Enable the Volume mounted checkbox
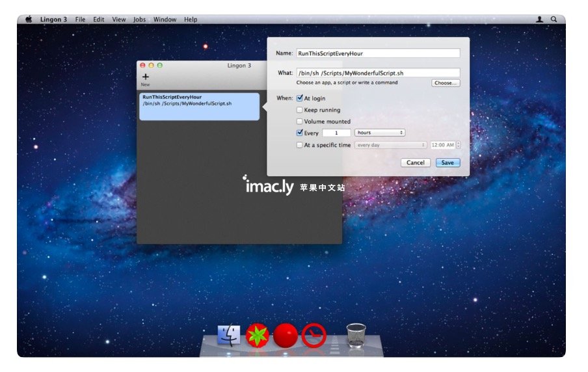 [x=300, y=122]
